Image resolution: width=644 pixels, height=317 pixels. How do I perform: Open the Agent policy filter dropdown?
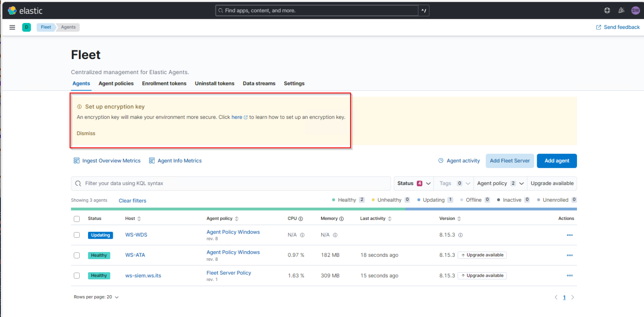point(501,183)
